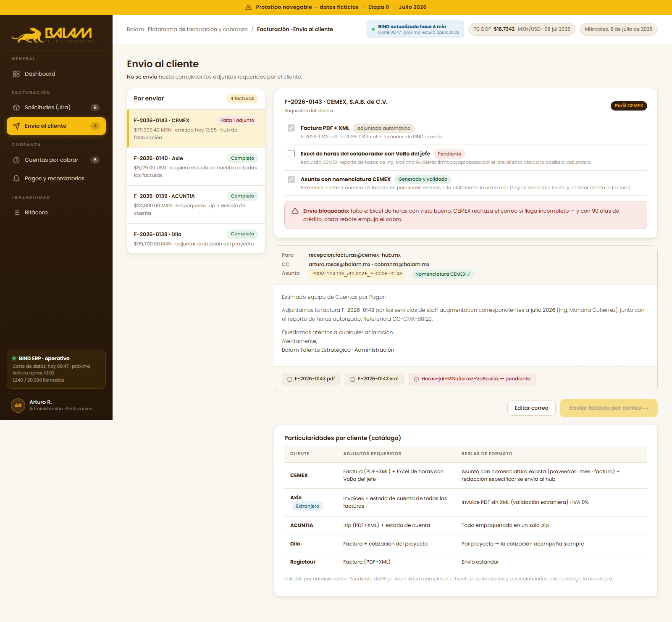Click Regiotour row in the catalog table
Screen dimensions: 672x622
(466, 562)
